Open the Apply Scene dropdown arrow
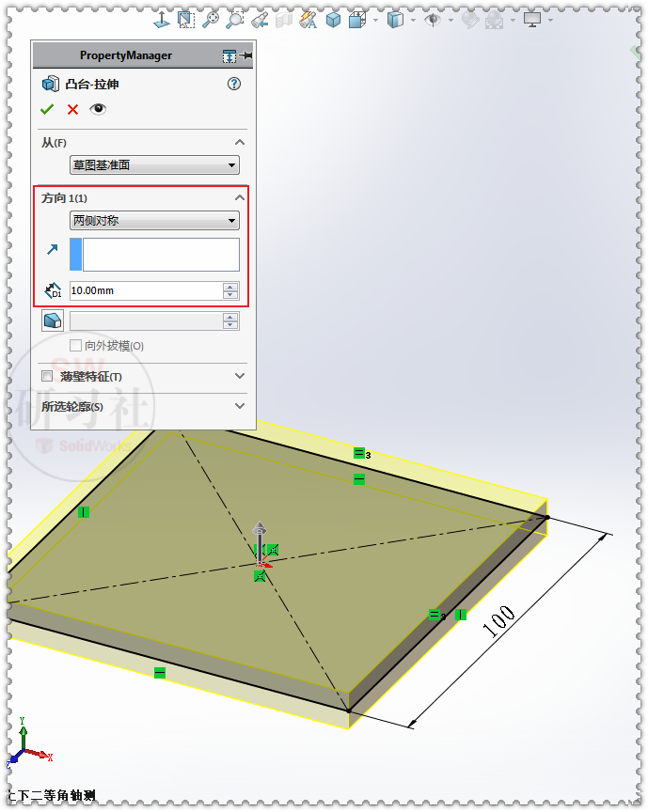This screenshot has height=812, width=648. pyautogui.click(x=513, y=20)
